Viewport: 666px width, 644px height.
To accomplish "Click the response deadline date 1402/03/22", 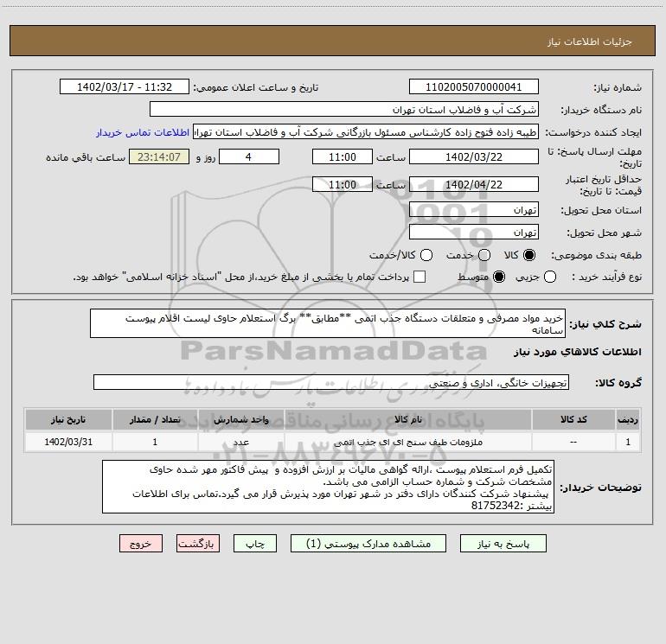I will click(474, 157).
